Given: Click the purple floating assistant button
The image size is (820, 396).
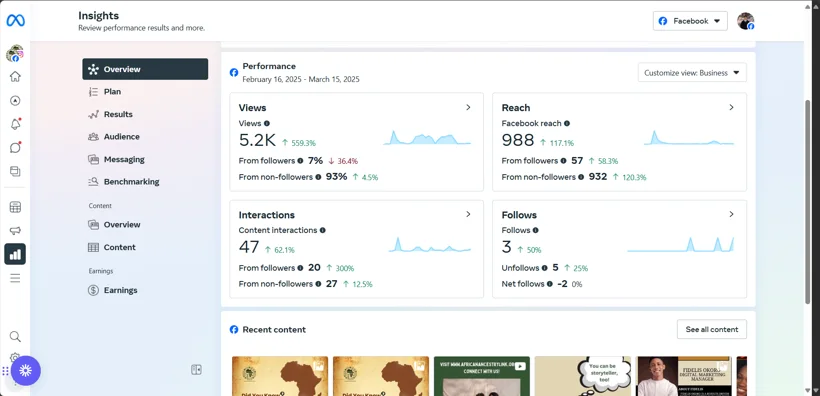Looking at the screenshot, I should [x=26, y=371].
